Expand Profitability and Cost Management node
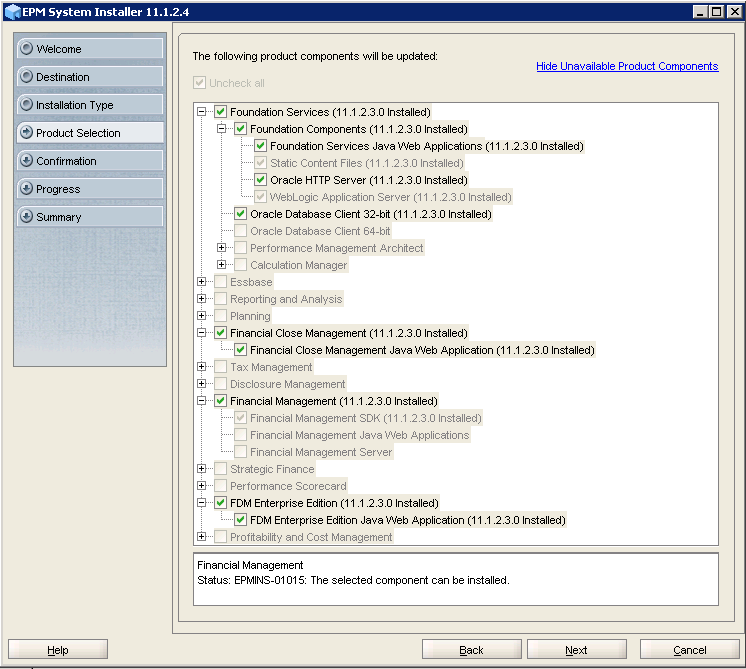Screen dimensions: 746x669 click(x=202, y=537)
